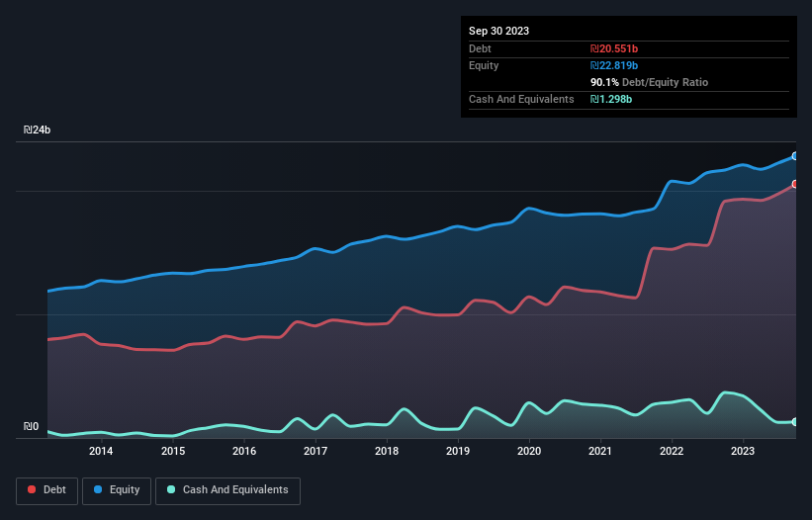Click the 90.1% Debt/Equity Ratio text
The image size is (812, 520).
649,82
